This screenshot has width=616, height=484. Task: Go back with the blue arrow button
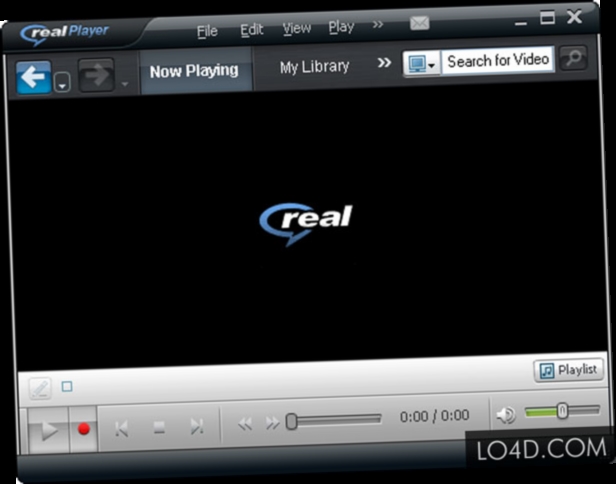pyautogui.click(x=33, y=77)
